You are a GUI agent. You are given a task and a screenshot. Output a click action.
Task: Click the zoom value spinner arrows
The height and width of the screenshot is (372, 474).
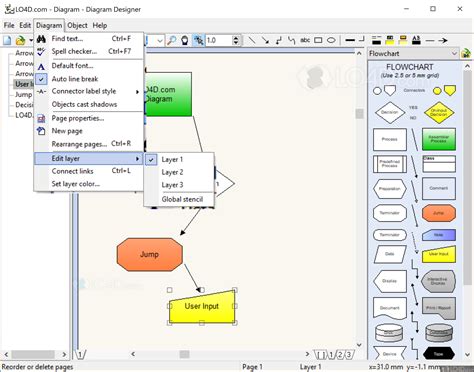pyautogui.click(x=236, y=40)
